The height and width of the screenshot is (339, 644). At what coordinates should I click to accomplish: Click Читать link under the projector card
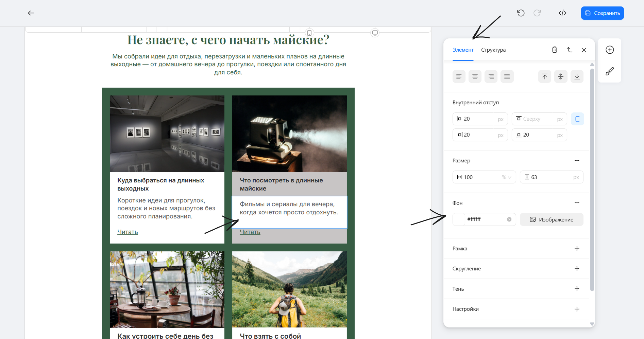[x=250, y=232]
